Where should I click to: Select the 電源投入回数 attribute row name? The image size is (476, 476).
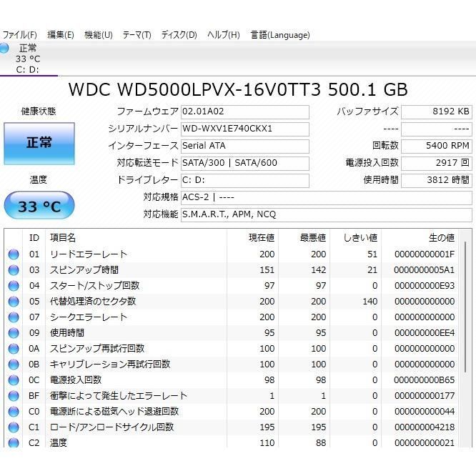76,380
